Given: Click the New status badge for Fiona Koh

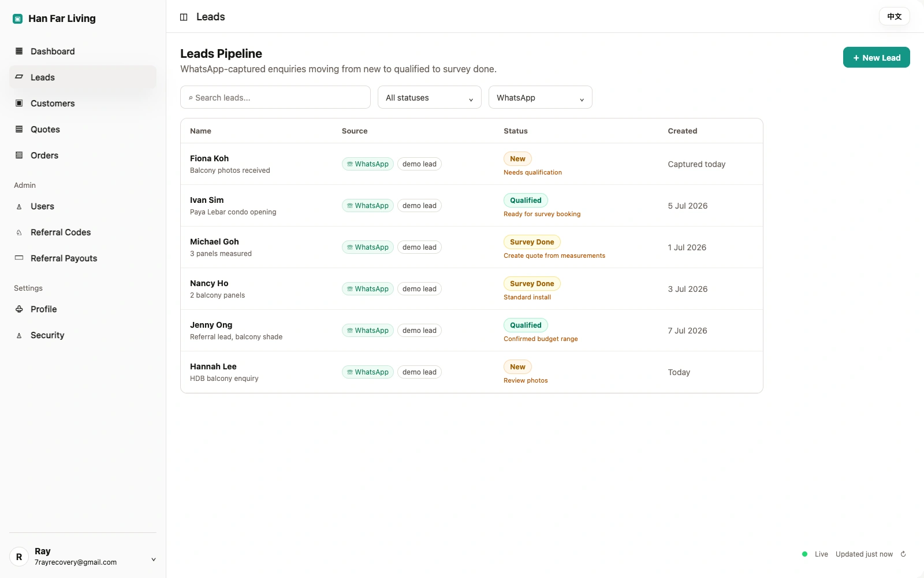Looking at the screenshot, I should (x=517, y=159).
